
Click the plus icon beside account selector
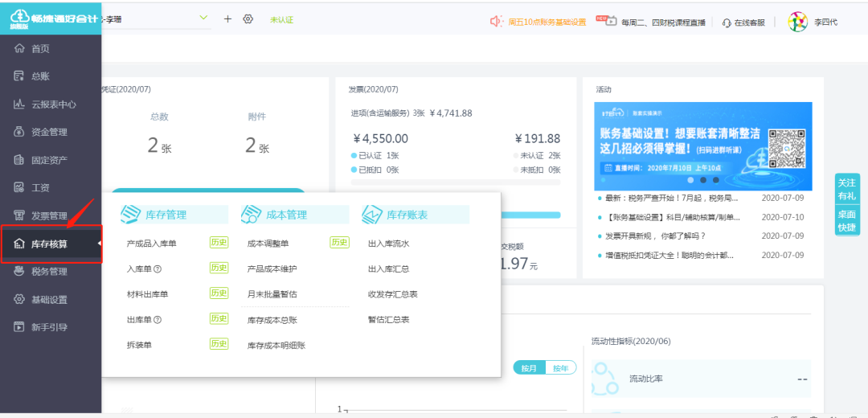pyautogui.click(x=227, y=18)
